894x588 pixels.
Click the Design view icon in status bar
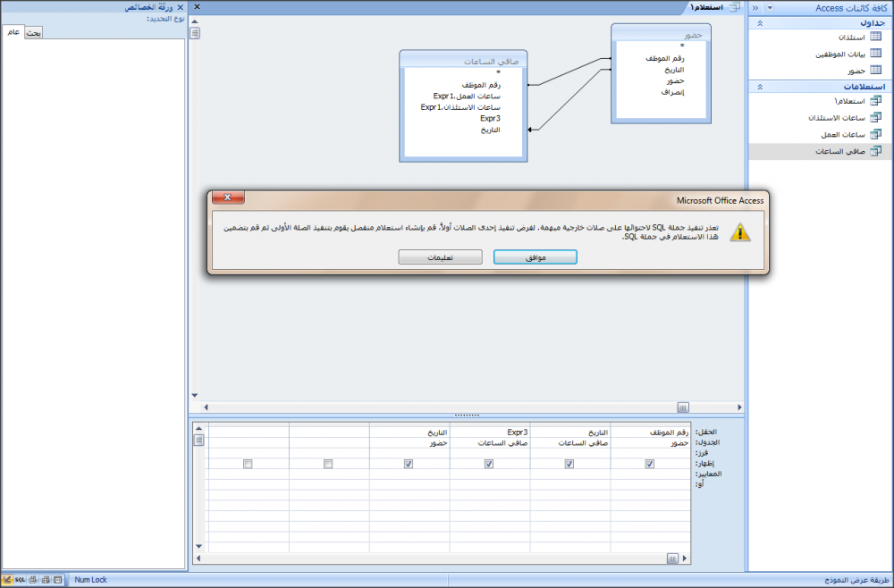(x=8, y=580)
